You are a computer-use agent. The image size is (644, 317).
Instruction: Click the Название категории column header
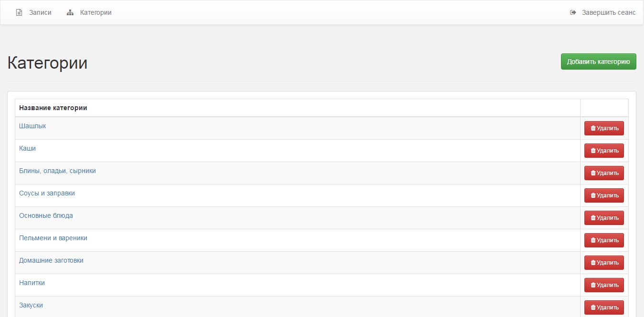point(53,108)
